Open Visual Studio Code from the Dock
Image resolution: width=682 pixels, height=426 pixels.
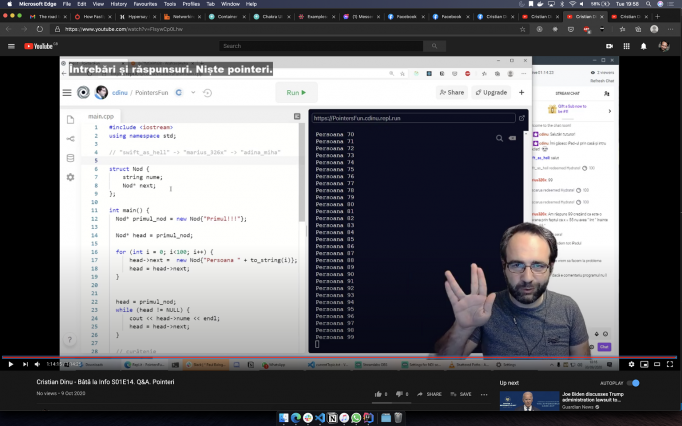(320, 418)
